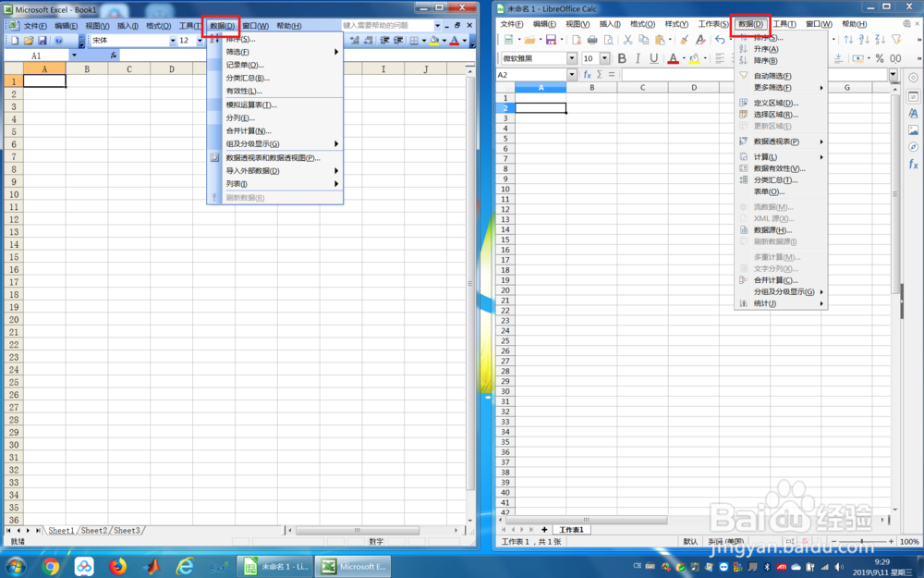This screenshot has width=924, height=578.
Task: Open LibreOffice font name dropdown 微软雅黑
Action: point(572,58)
